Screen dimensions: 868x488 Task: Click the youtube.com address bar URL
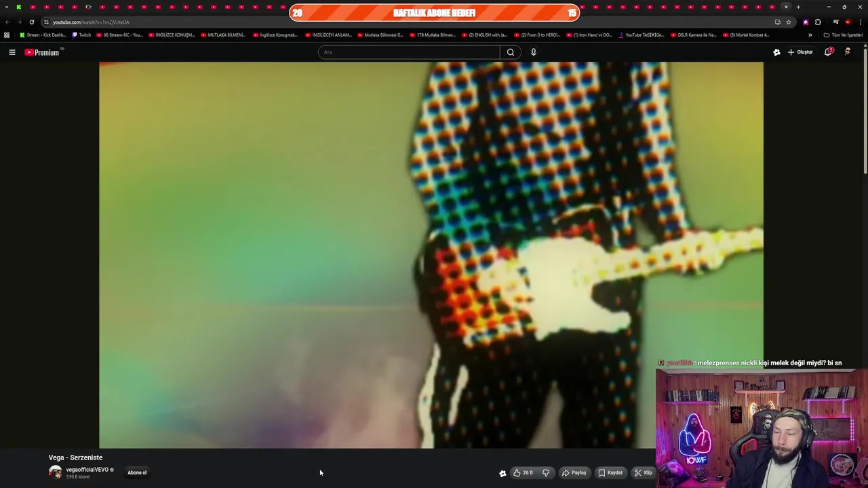tap(91, 22)
